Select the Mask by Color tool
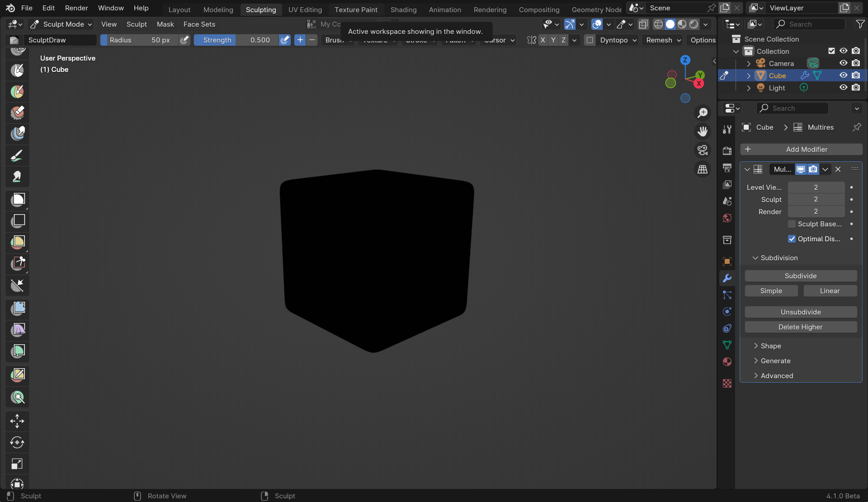Screen dimensions: 868x502 (18, 397)
